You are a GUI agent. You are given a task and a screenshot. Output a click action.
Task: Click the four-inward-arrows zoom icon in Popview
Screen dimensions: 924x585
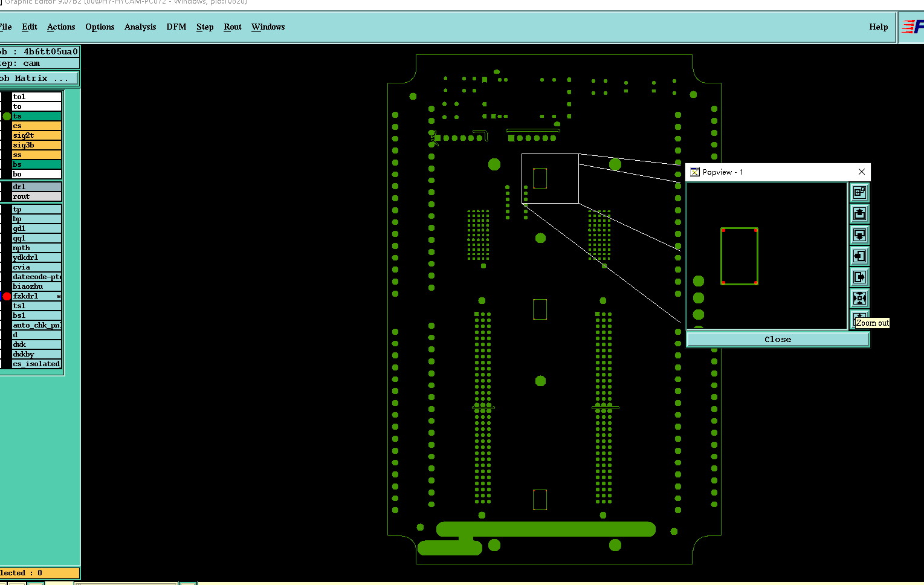[x=859, y=298]
